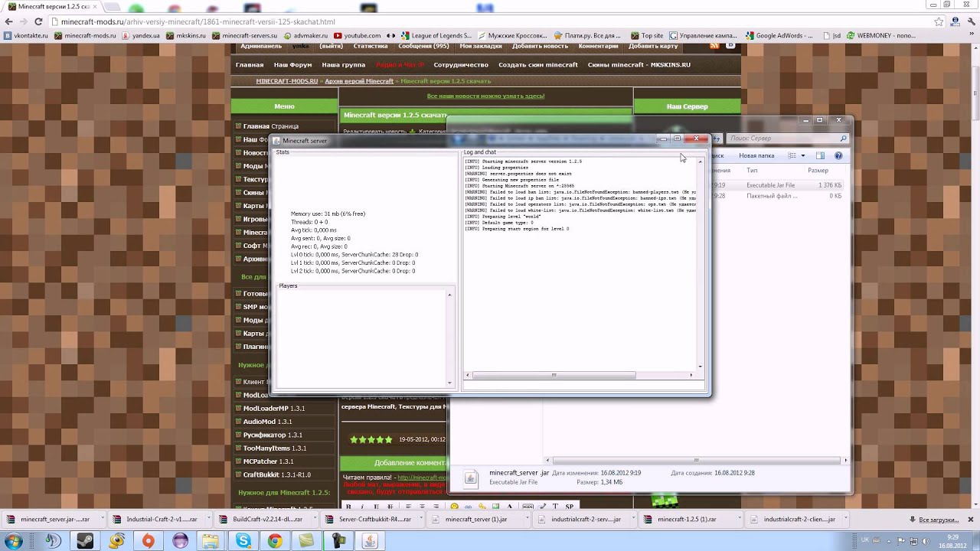980x551 pixels.
Task: Open the Skype icon in the taskbar
Action: [243, 541]
